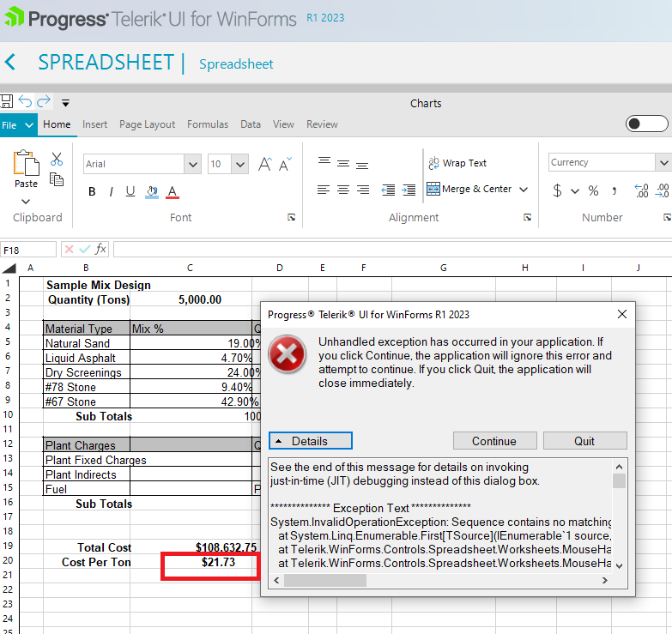Viewport: 672px width, 634px height.
Task: Apply percent style format
Action: point(593,190)
